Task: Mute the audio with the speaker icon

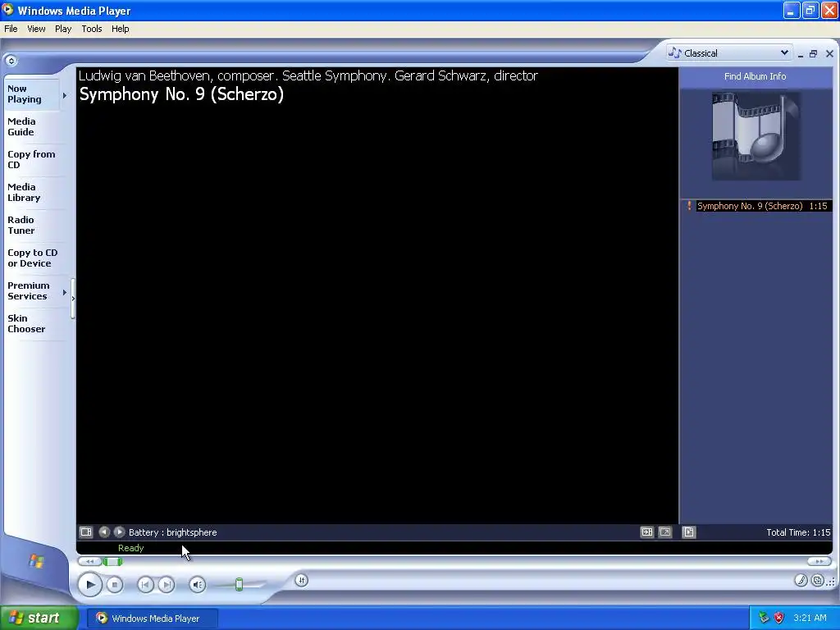Action: (198, 584)
